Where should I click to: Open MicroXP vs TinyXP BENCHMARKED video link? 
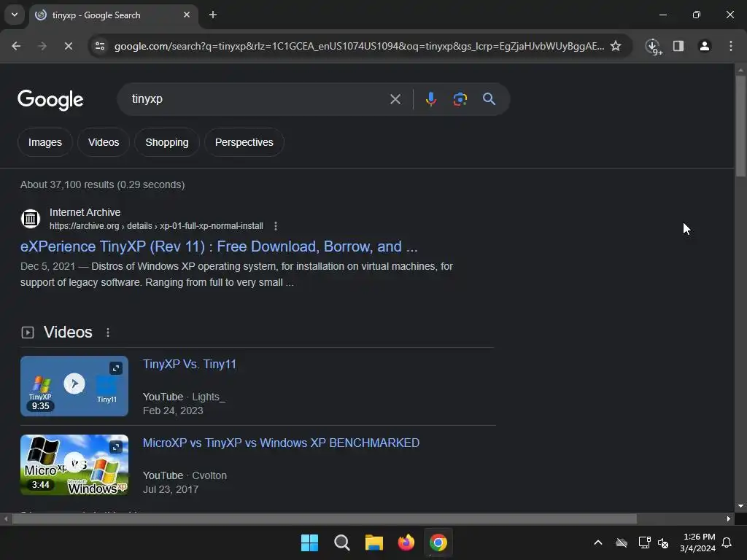click(x=281, y=443)
